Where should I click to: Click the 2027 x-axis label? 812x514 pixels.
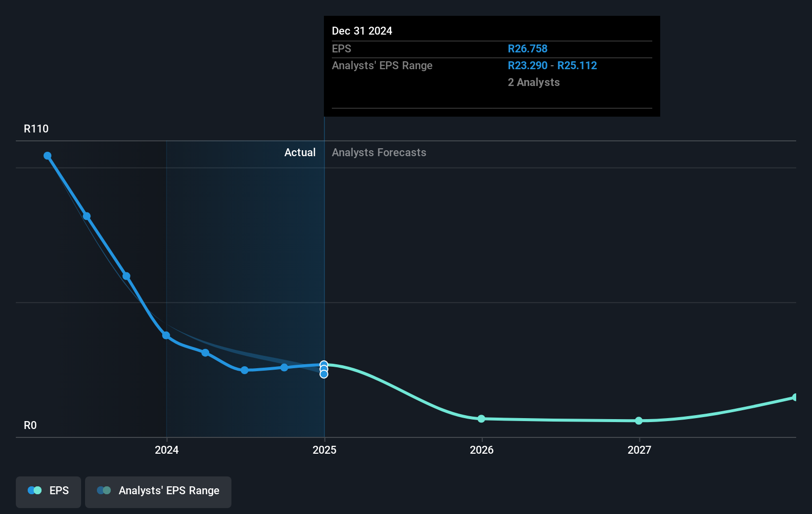point(639,450)
